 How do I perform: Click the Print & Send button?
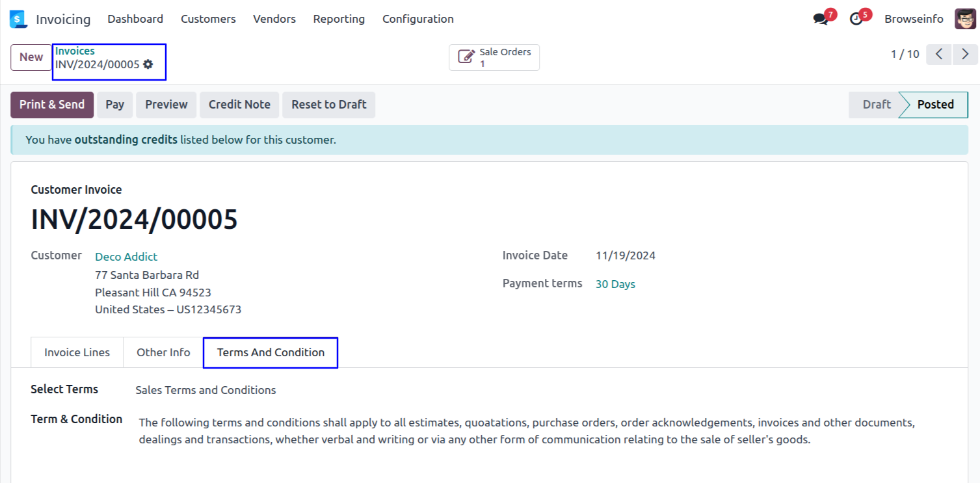pos(52,105)
